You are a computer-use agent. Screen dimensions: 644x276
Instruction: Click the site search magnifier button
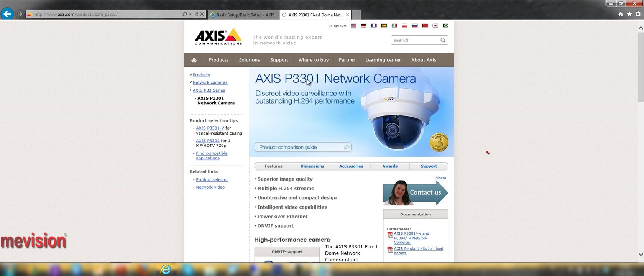pos(443,40)
